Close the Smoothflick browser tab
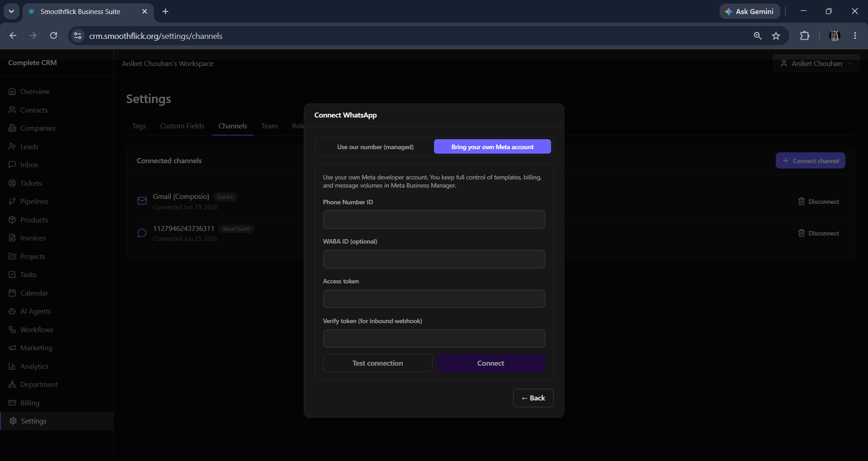Image resolution: width=868 pixels, height=461 pixels. (x=145, y=11)
